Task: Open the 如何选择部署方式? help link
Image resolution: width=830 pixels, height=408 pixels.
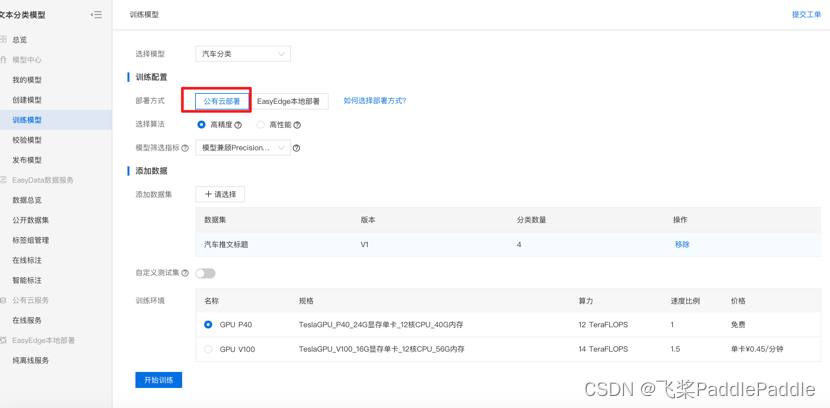Action: pos(375,101)
